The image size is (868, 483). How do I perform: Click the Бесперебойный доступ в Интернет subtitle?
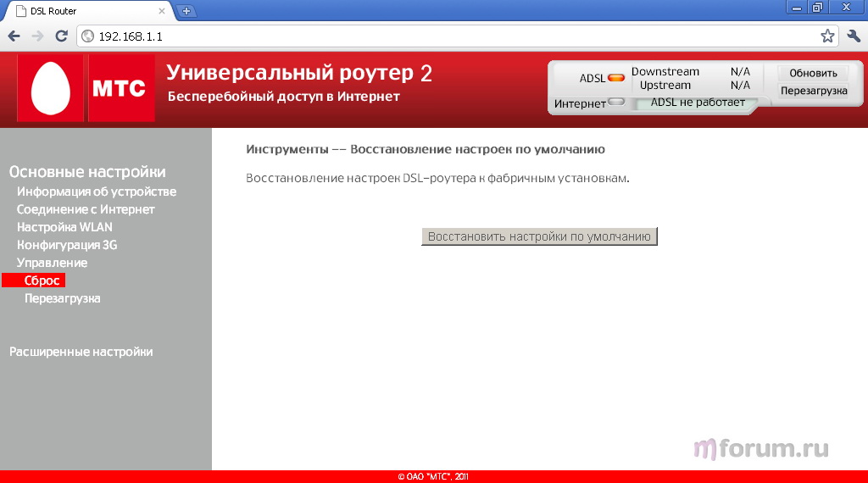point(283,97)
